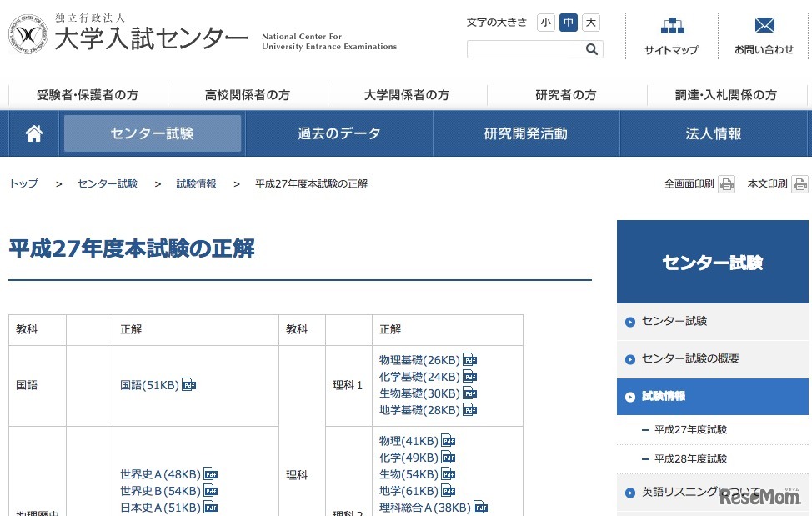The image size is (812, 516).
Task: Set font size to medium (中)
Action: pos(569,23)
